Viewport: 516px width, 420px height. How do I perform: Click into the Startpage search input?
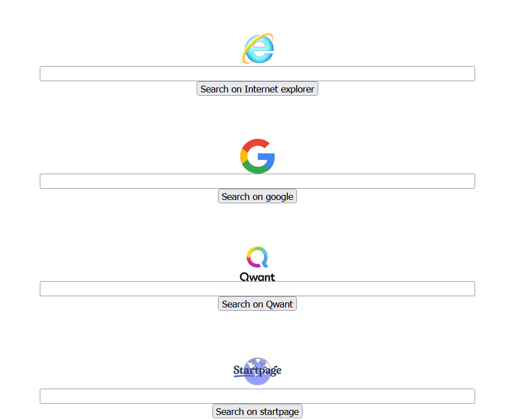point(257,396)
